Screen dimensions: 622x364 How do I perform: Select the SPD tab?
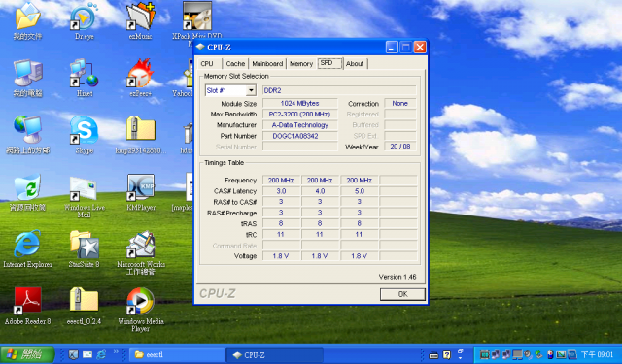click(329, 63)
